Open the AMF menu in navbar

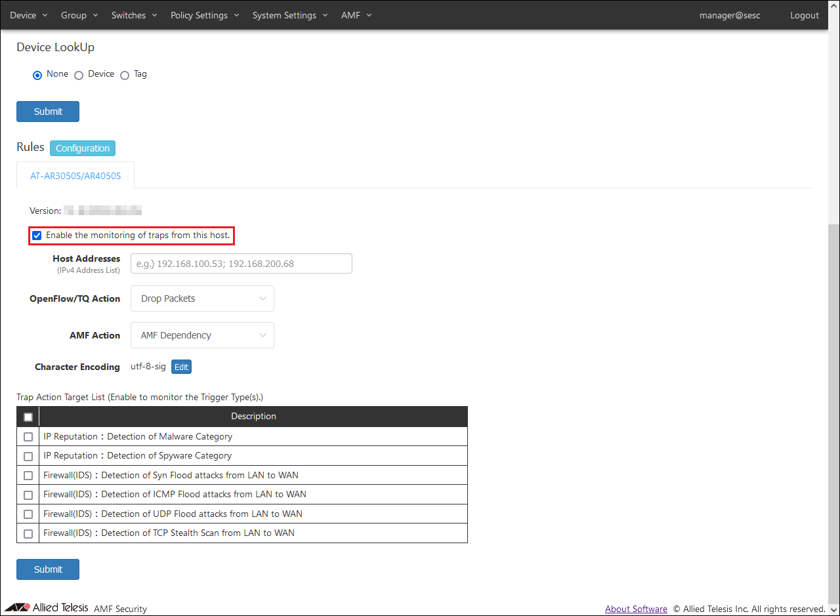tap(356, 15)
